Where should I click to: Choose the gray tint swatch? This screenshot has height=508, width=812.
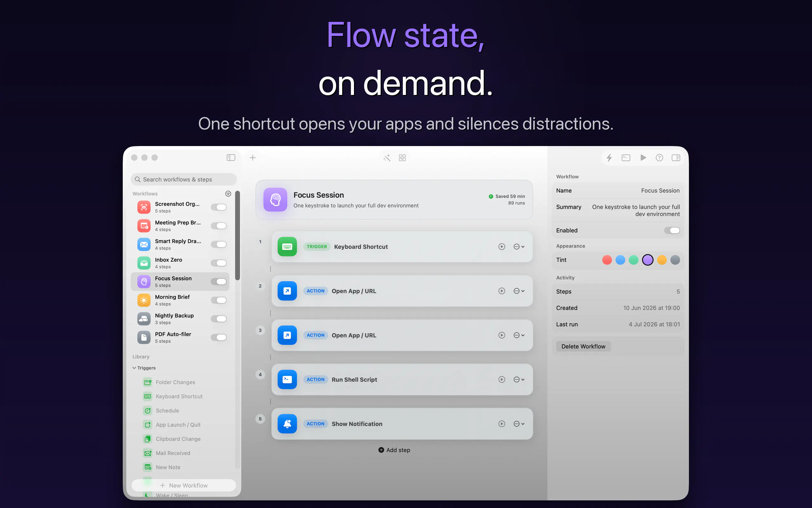[675, 260]
